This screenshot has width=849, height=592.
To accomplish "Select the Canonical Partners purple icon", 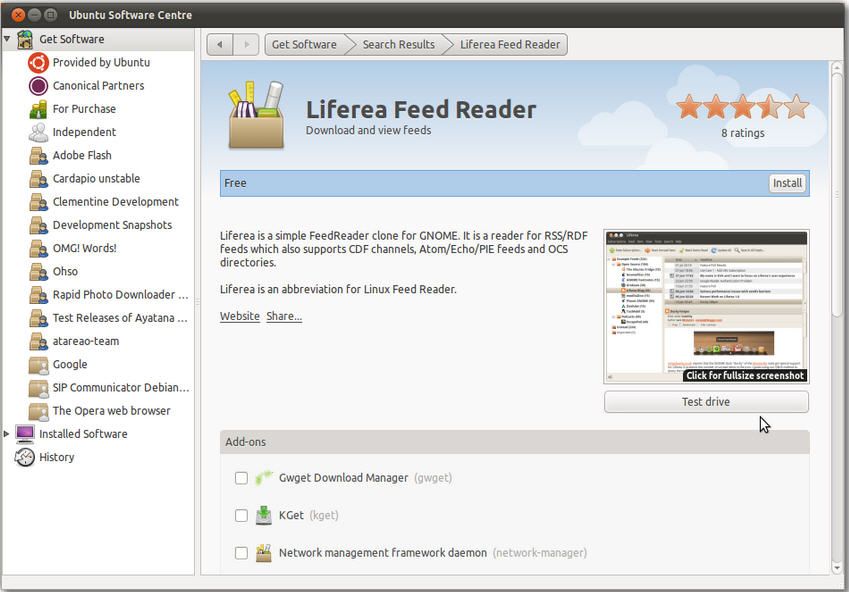I will (38, 86).
